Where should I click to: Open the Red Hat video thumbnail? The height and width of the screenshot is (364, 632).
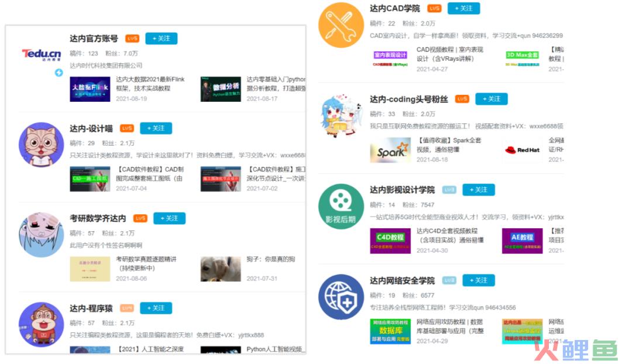coord(523,150)
